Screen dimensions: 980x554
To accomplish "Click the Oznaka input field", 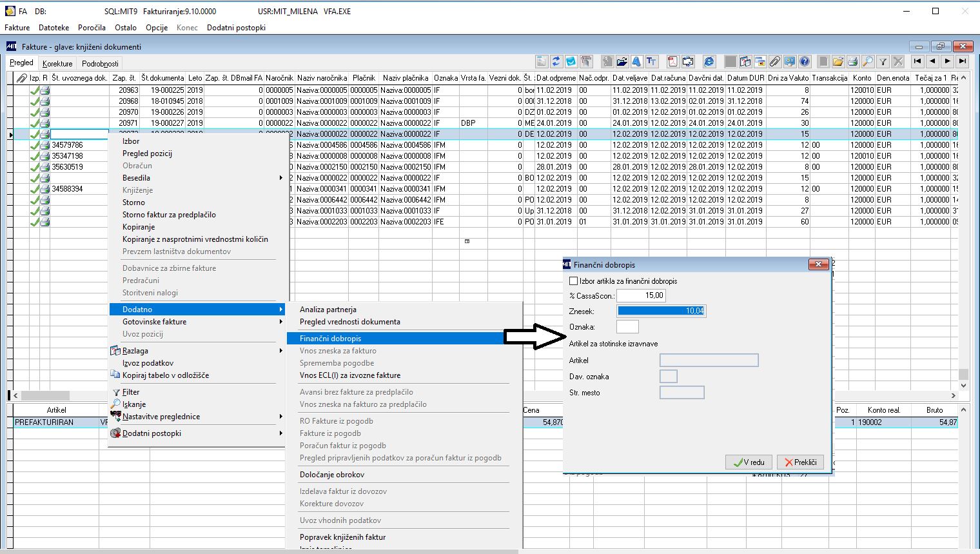I will (627, 327).
